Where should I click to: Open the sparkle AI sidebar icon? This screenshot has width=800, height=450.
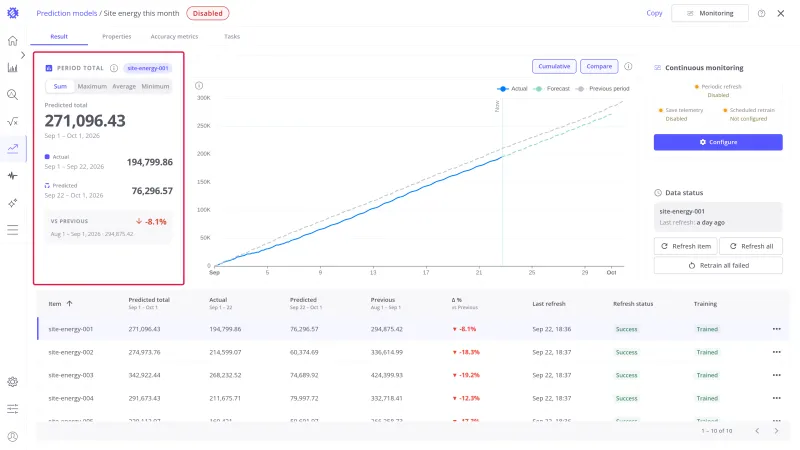pos(13,203)
